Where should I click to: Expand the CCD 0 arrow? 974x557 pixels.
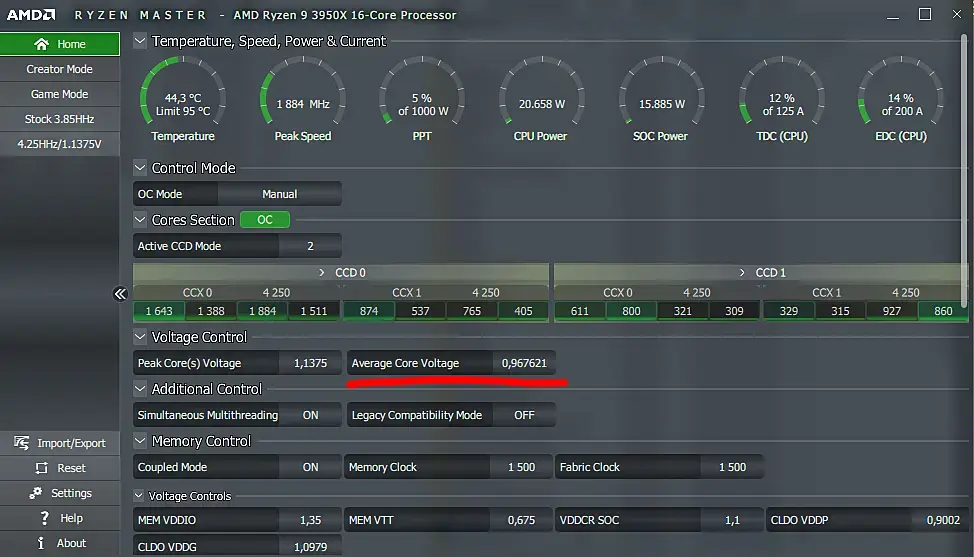coord(321,273)
